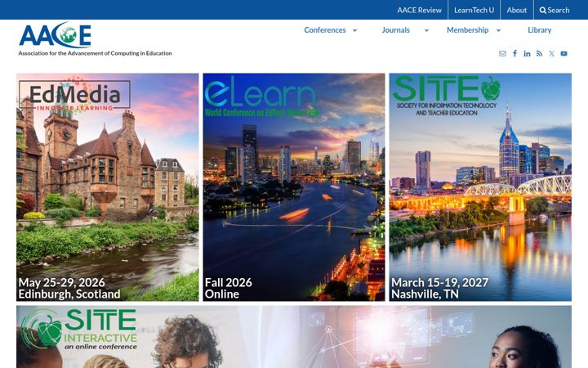Image resolution: width=588 pixels, height=368 pixels.
Task: Open the X (Twitter) icon
Action: 551,53
